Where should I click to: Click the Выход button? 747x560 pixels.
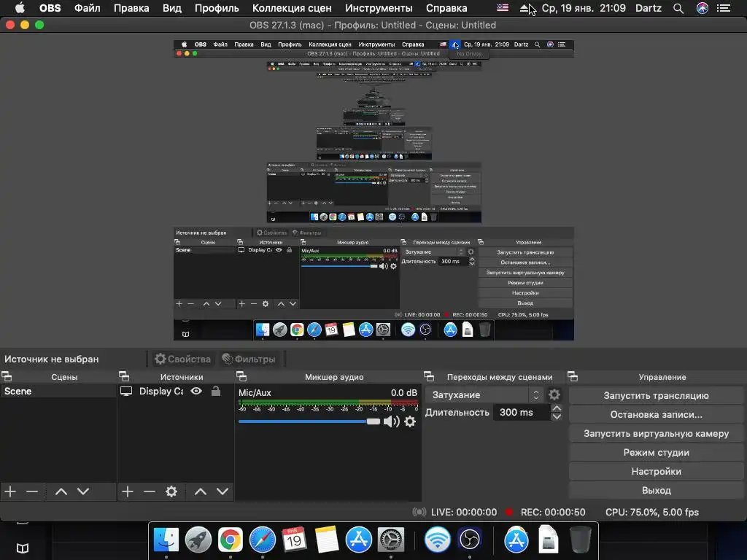pyautogui.click(x=656, y=491)
